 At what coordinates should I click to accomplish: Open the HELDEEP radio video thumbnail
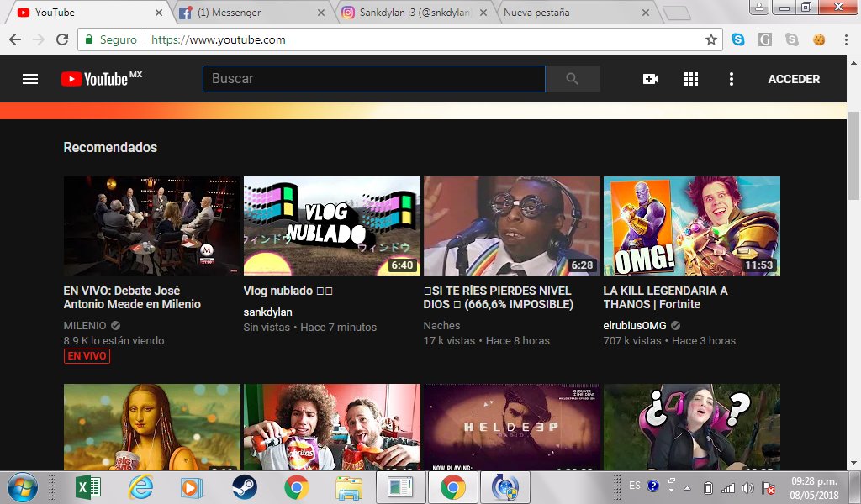pos(512,427)
